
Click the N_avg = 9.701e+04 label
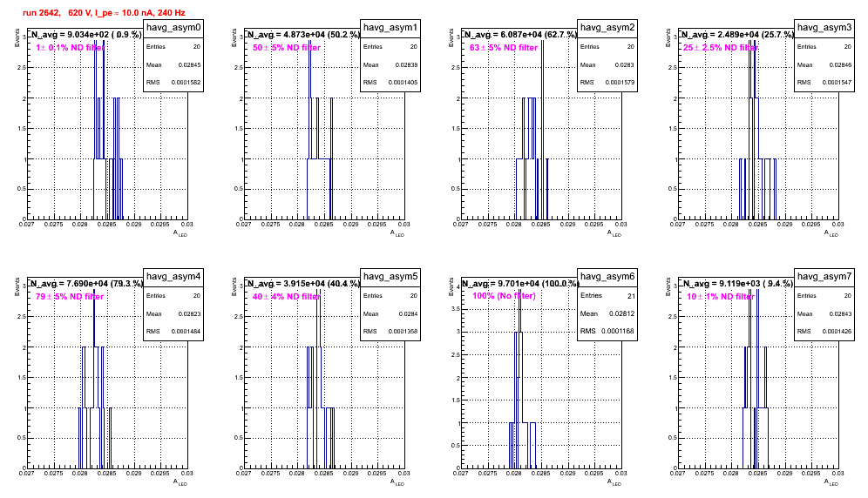pos(520,284)
